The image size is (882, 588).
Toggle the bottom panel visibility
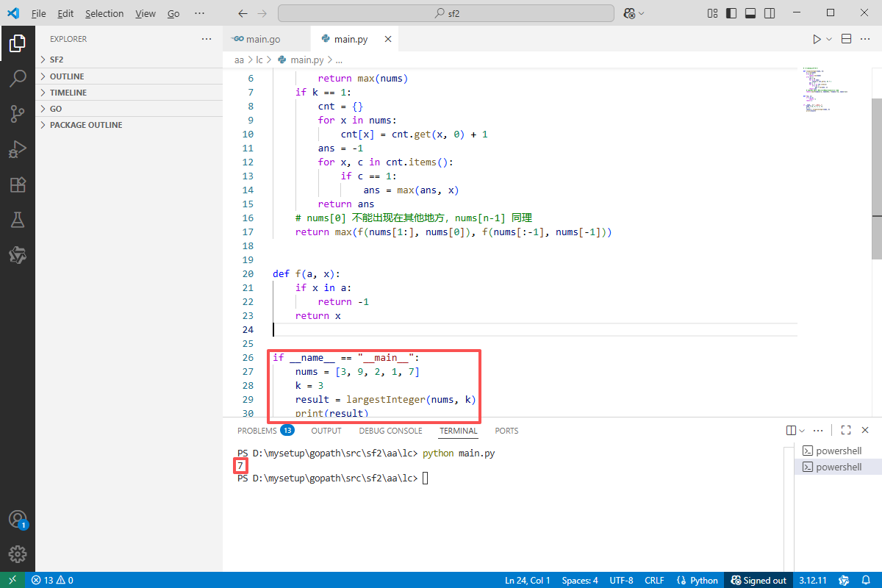pos(750,13)
